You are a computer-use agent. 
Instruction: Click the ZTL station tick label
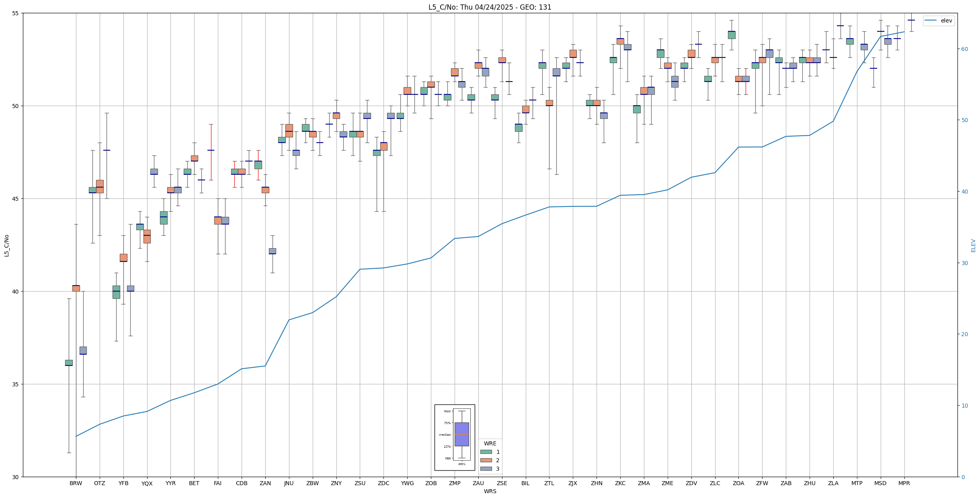tap(549, 483)
